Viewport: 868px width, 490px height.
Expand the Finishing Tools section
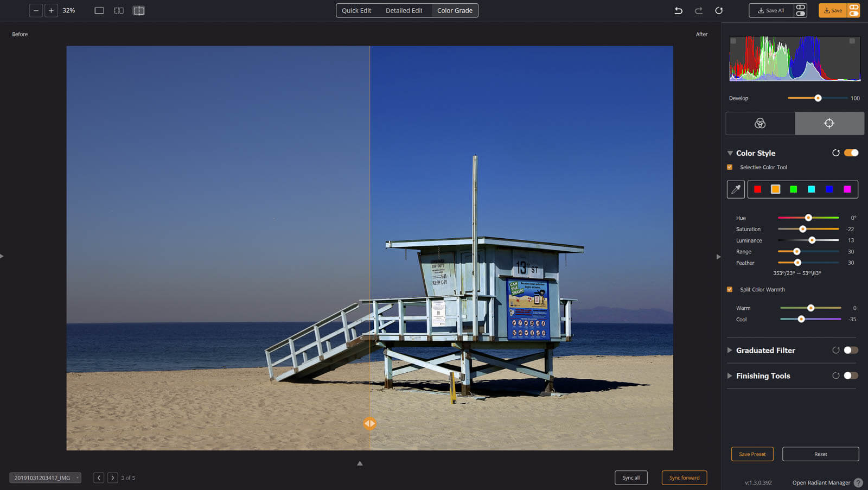click(x=730, y=376)
